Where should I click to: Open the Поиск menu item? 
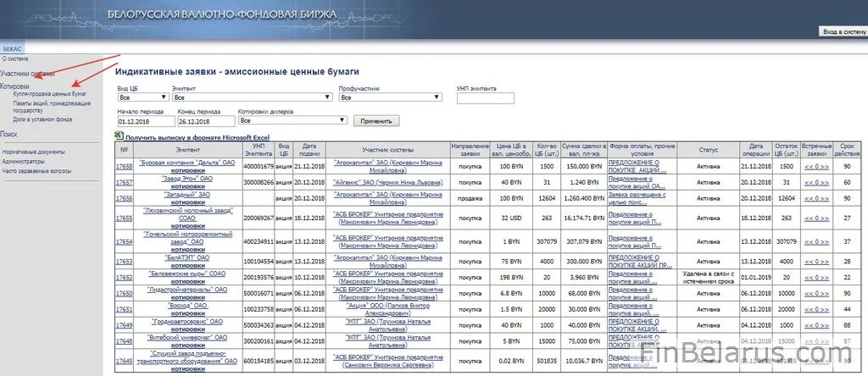(x=8, y=135)
